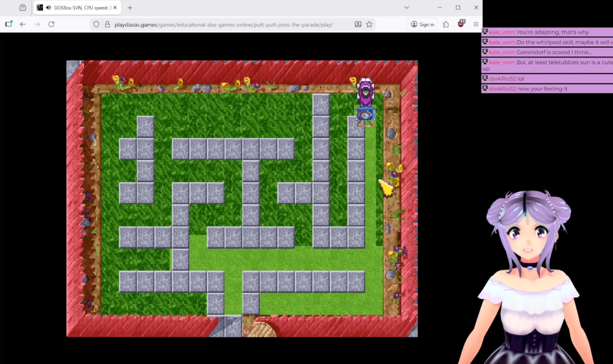Minimize the browser window
613x364 pixels.
coord(440,8)
